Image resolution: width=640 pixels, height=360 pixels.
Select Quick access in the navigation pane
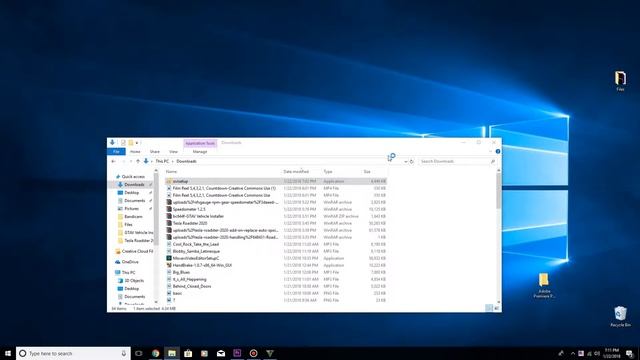pyautogui.click(x=133, y=177)
